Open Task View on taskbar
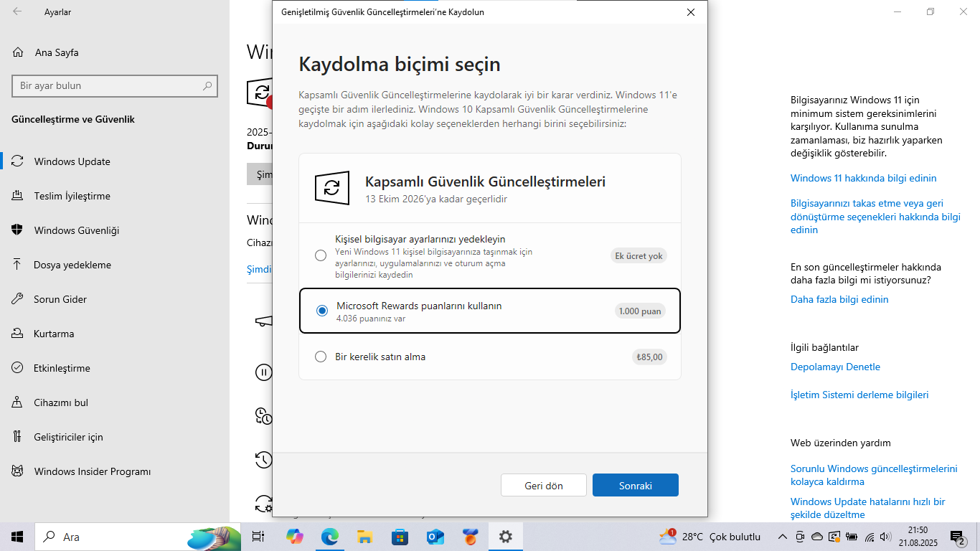This screenshot has width=980, height=551. click(x=258, y=537)
